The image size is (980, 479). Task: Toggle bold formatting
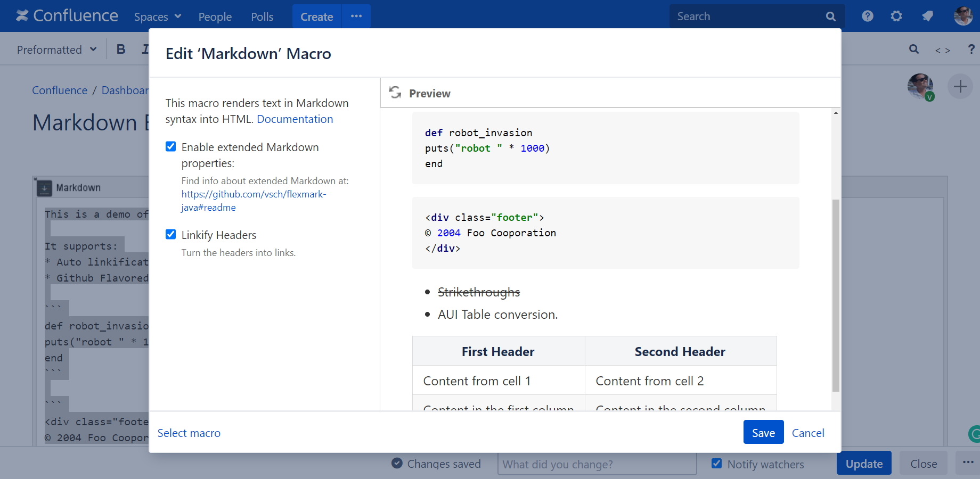click(121, 49)
